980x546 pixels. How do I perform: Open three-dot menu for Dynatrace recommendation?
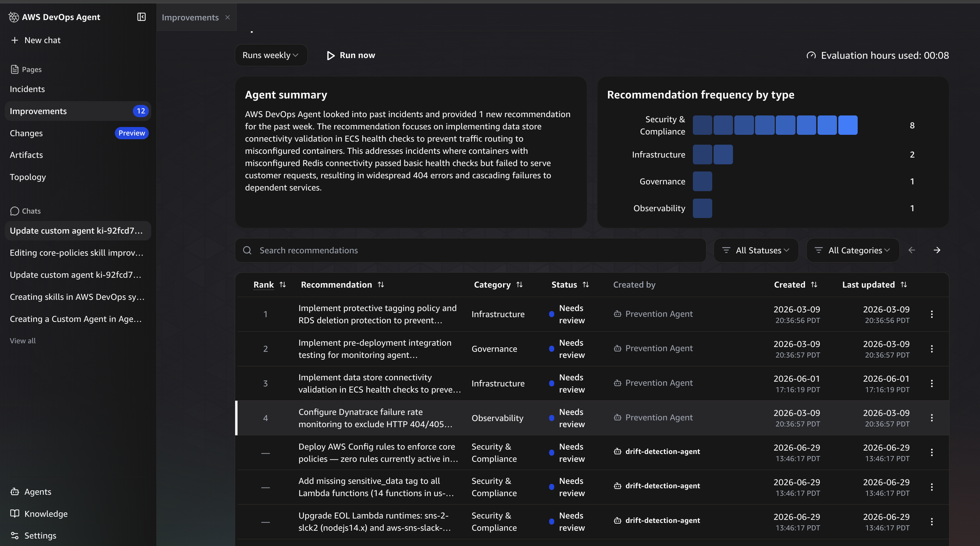tap(932, 418)
